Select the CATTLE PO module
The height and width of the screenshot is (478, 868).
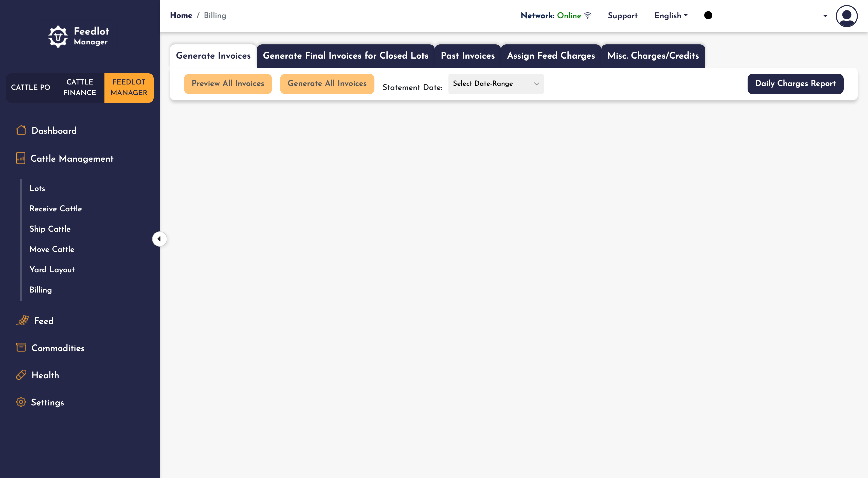[x=31, y=87]
